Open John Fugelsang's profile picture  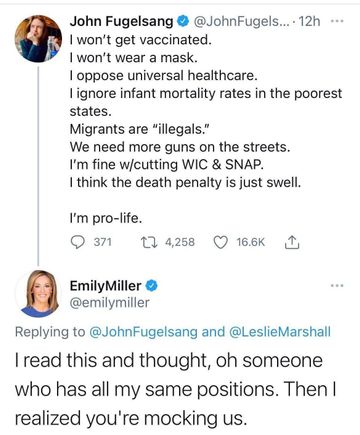[38, 39]
